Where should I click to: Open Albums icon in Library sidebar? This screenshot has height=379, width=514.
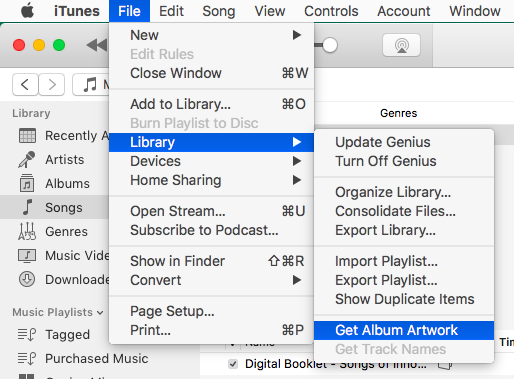(x=27, y=183)
